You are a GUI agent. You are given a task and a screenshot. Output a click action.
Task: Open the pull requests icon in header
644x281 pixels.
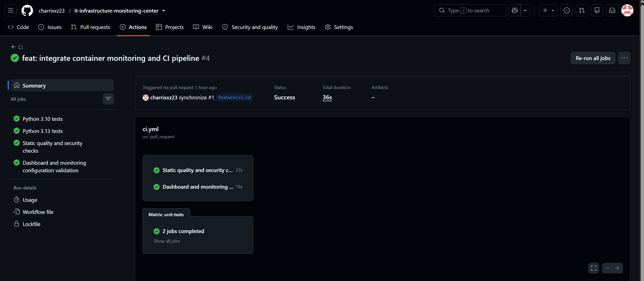[582, 10]
